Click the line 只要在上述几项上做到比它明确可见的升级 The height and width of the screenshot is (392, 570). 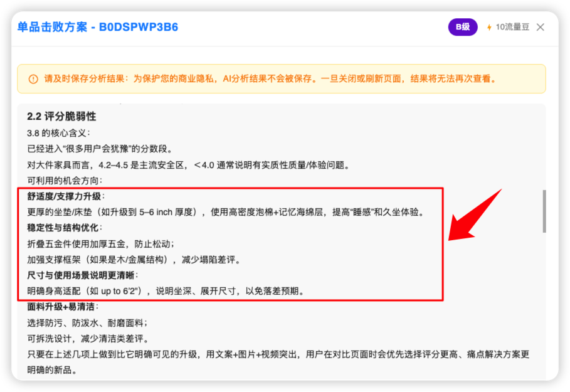click(278, 354)
